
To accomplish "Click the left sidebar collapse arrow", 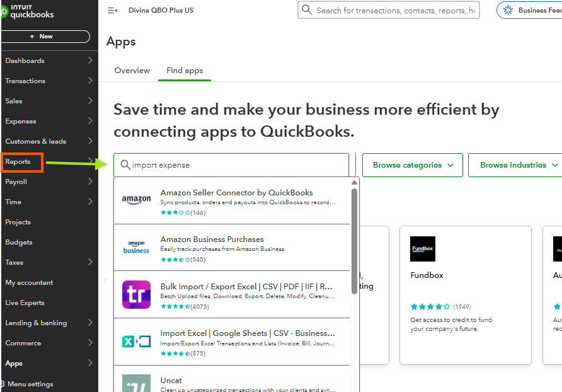I will click(105, 282).
